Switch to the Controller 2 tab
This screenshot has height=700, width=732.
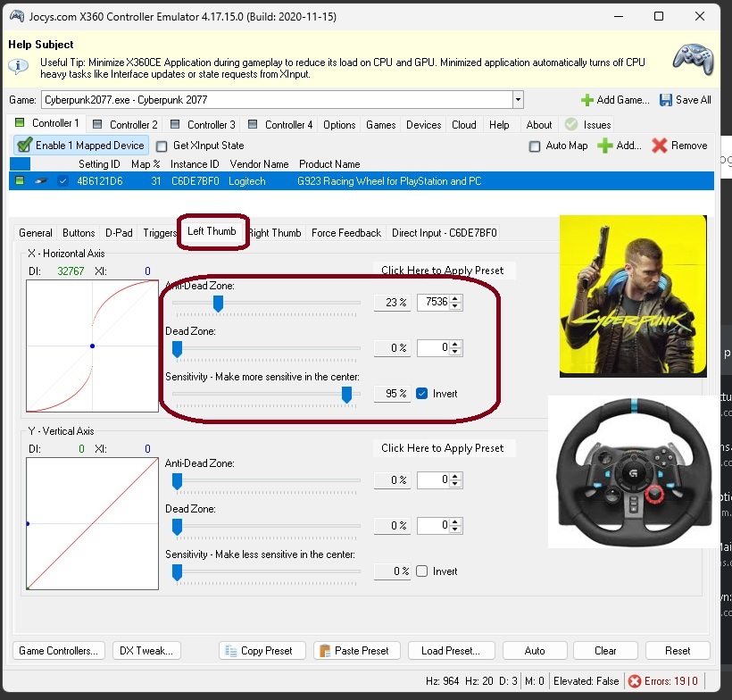tap(126, 125)
